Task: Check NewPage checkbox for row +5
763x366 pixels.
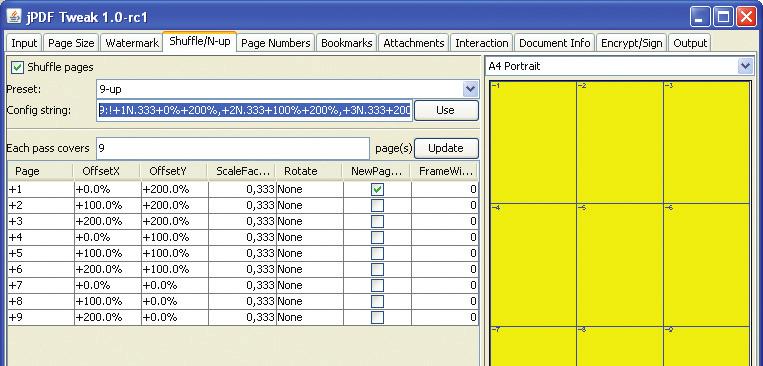Action: point(377,253)
